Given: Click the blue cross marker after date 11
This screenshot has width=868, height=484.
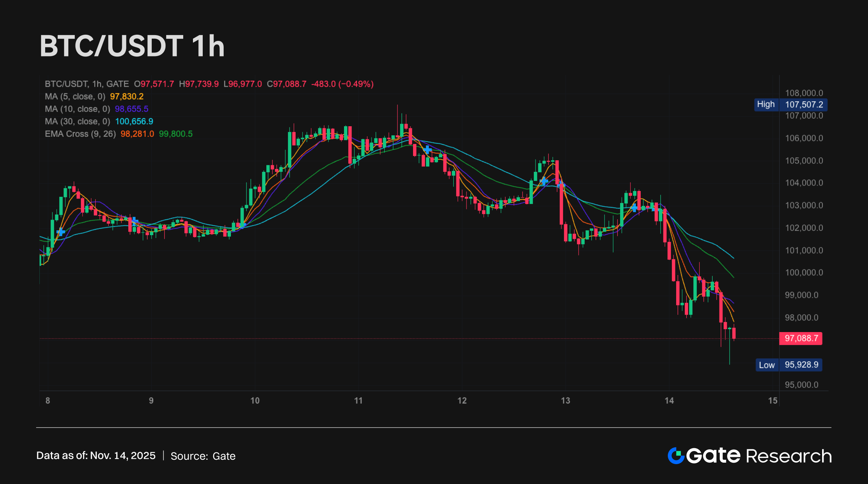Looking at the screenshot, I should 427,149.
